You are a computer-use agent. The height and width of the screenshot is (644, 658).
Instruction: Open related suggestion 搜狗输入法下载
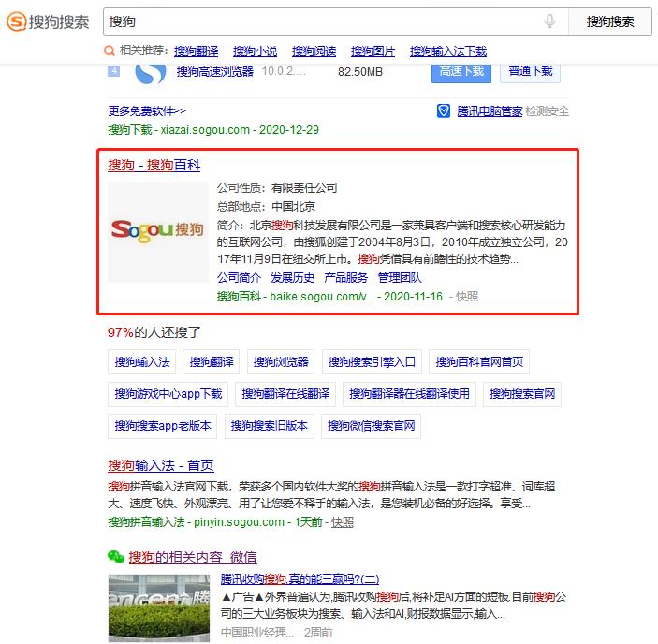(448, 51)
